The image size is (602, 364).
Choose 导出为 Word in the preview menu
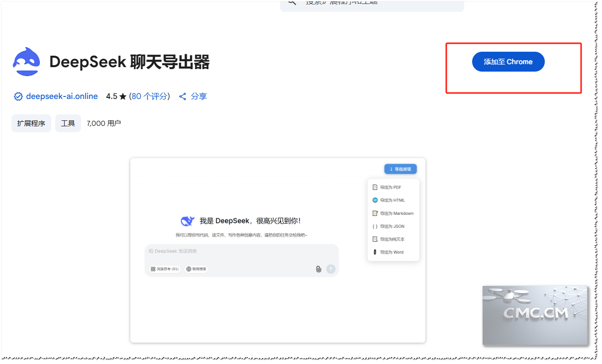[x=393, y=252]
